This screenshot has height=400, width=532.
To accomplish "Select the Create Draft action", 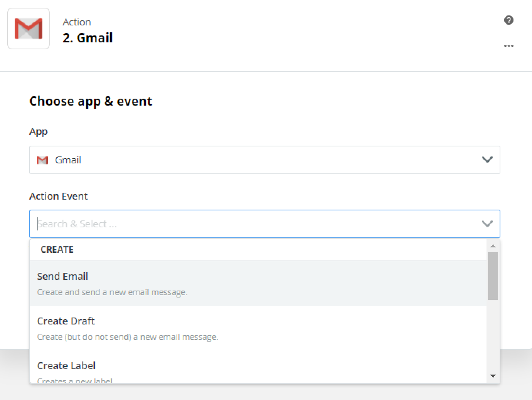I will pos(258,328).
